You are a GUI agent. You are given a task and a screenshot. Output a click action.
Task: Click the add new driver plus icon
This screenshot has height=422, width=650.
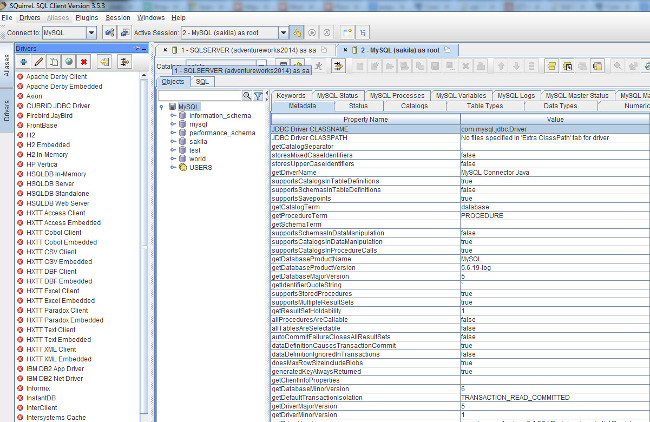24,62
